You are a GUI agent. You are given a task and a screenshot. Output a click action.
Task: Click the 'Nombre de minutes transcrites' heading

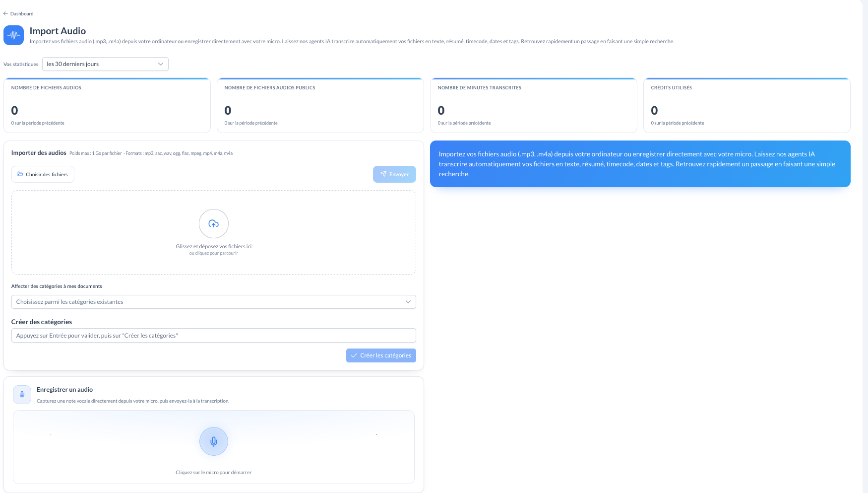pos(480,88)
